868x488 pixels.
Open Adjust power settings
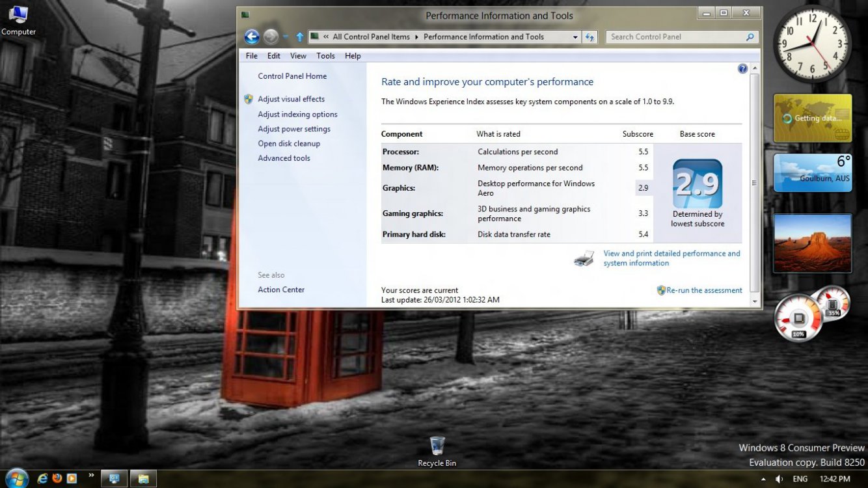(294, 129)
